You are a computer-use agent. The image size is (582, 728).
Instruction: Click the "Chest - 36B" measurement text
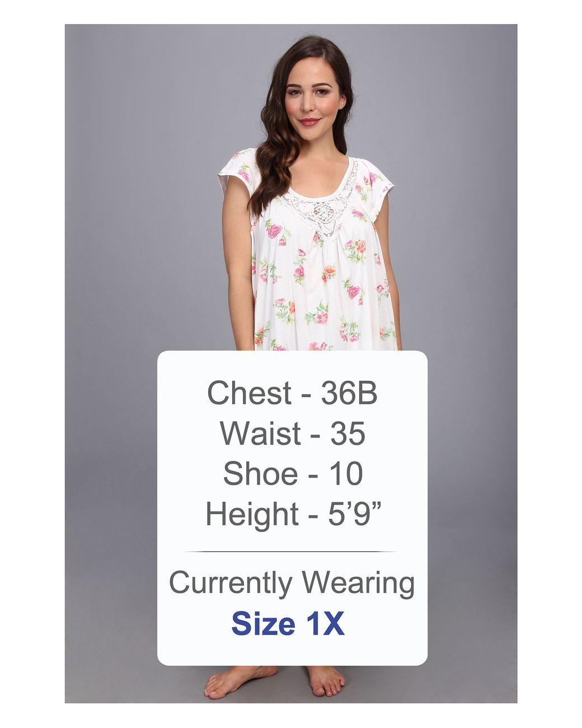point(292,393)
